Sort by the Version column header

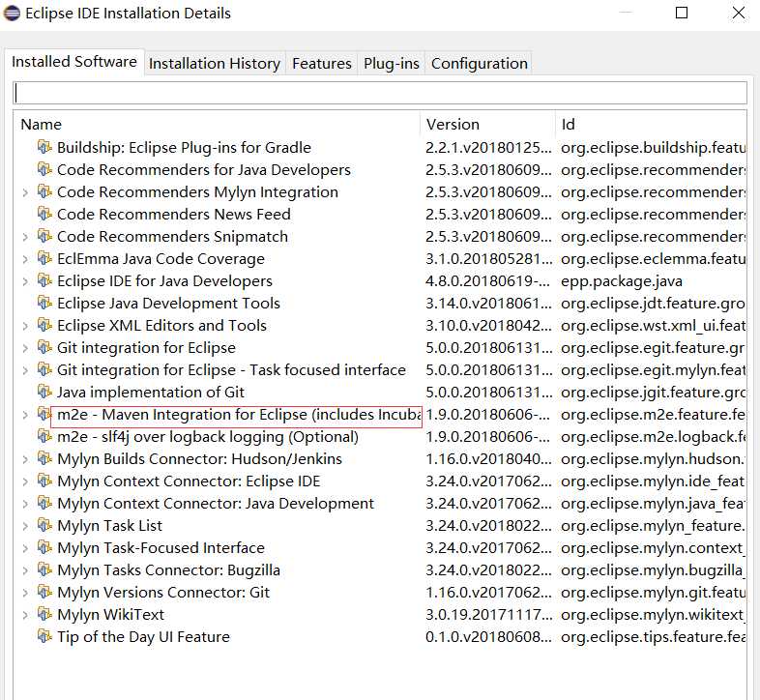(488, 125)
